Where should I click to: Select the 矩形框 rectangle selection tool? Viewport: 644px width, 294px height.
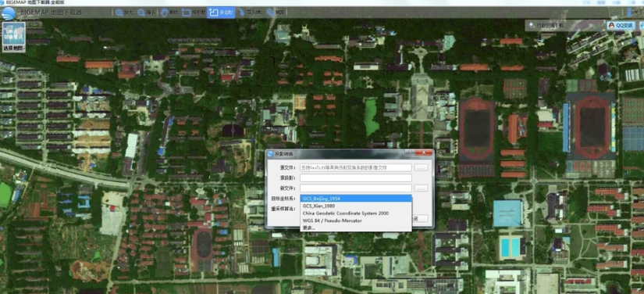pos(193,13)
